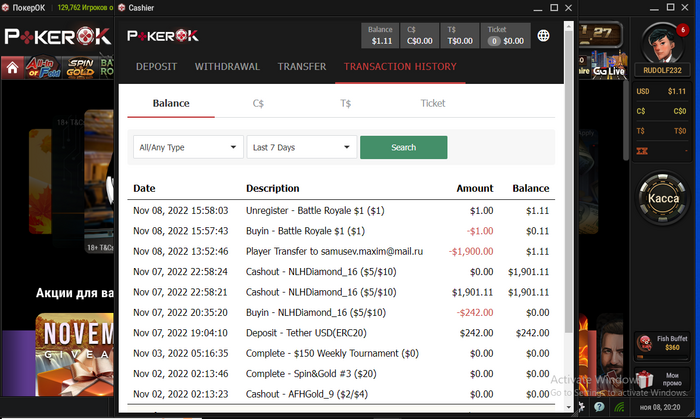The height and width of the screenshot is (419, 700).
Task: Click the Complete - Spin&Gold #3 ($20) row
Action: coord(341,374)
